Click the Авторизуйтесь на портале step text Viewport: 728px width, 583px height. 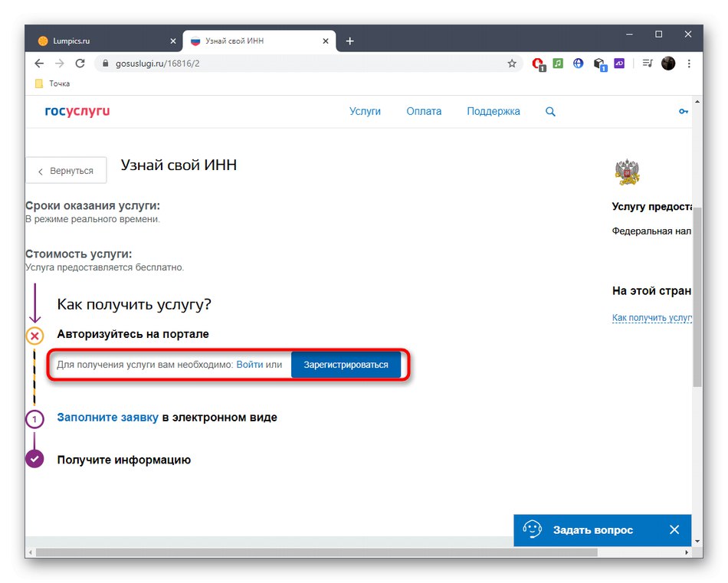(133, 334)
